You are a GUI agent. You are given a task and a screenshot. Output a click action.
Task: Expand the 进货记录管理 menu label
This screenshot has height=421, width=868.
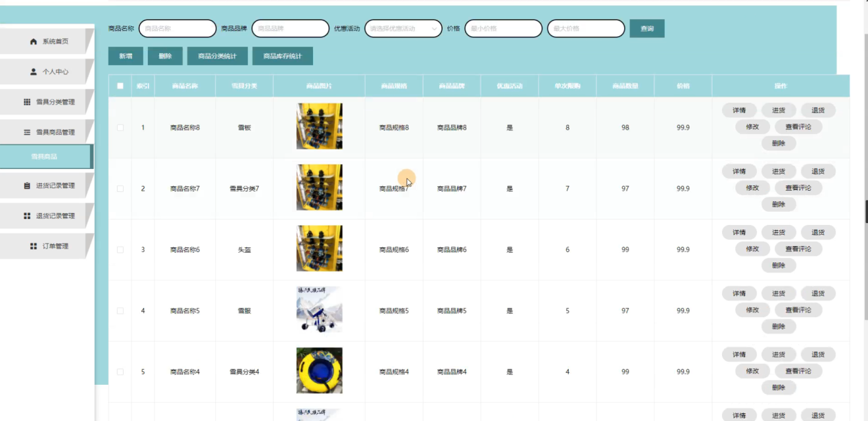click(55, 186)
